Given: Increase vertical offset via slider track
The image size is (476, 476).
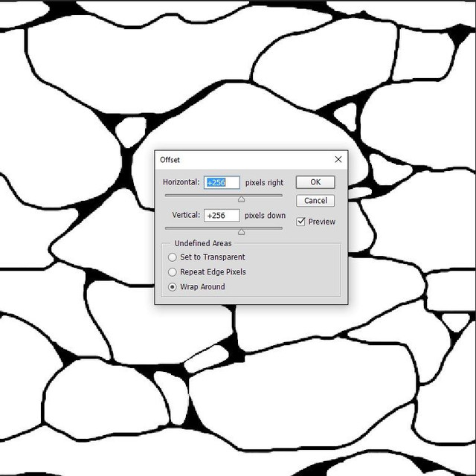Looking at the screenshot, I should pos(264,228).
